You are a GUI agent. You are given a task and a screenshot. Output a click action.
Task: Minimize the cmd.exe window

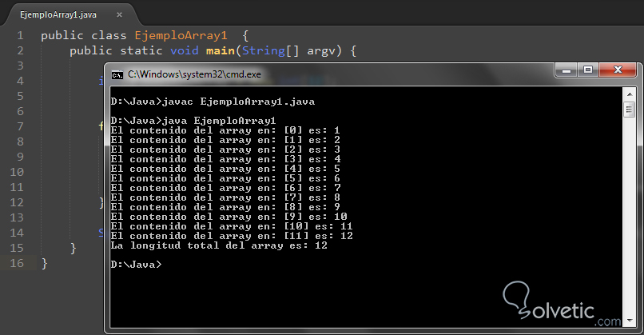566,70
